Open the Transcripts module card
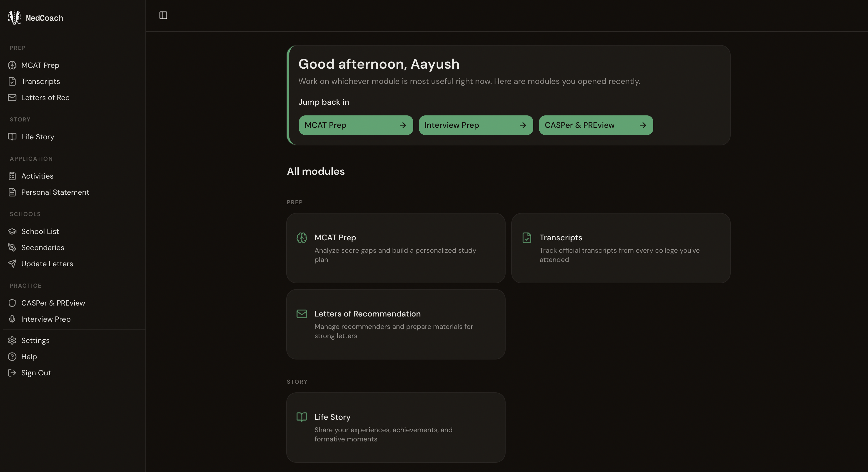This screenshot has width=868, height=472. [x=621, y=248]
